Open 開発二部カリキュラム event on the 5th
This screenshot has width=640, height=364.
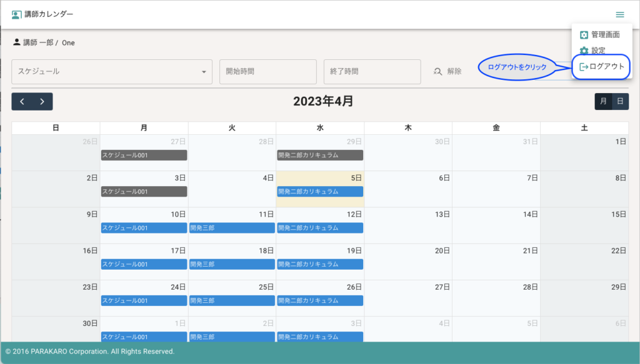[x=320, y=192]
